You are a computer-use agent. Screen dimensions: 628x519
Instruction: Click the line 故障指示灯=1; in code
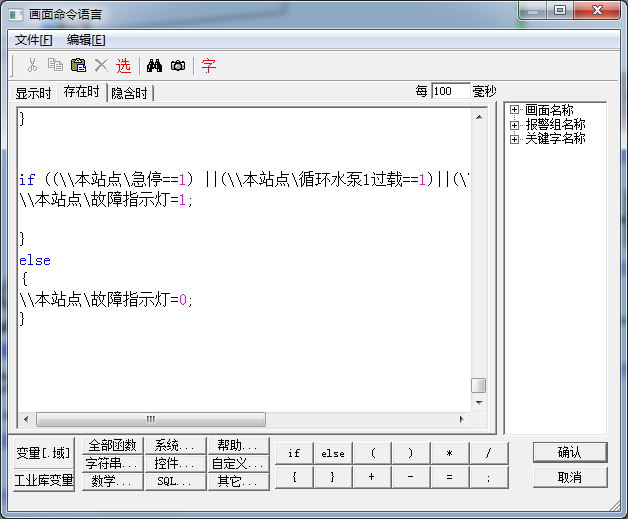(x=106, y=199)
